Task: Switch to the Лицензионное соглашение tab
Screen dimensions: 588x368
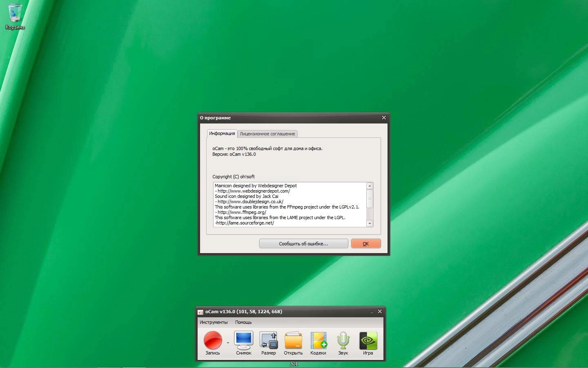Action: pos(267,134)
